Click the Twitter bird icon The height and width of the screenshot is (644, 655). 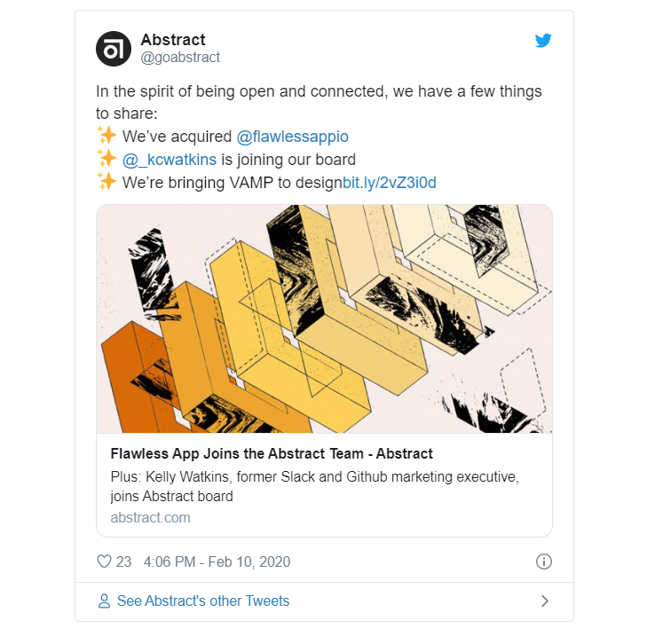[543, 40]
